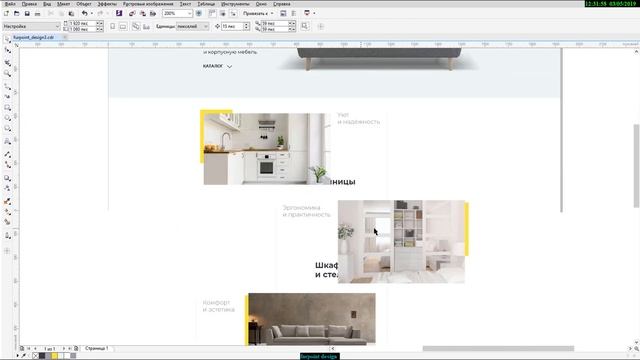The height and width of the screenshot is (360, 640).
Task: Click the Import icon
Action: pos(132,13)
